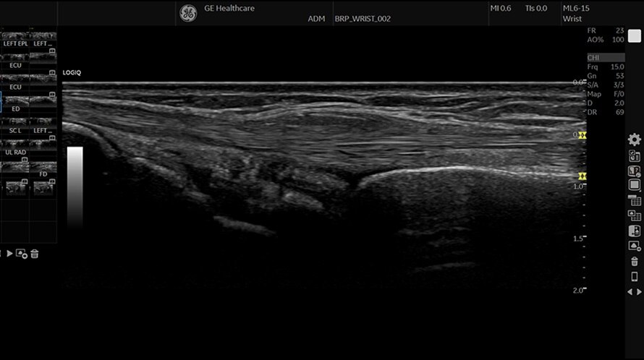
Task: Click the trash icon in the right toolbar
Action: [x=634, y=262]
